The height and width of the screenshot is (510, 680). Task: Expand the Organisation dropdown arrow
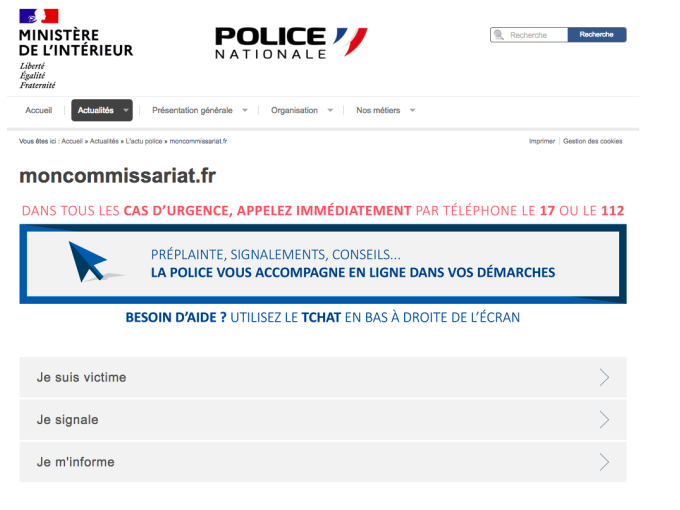tap(330, 110)
